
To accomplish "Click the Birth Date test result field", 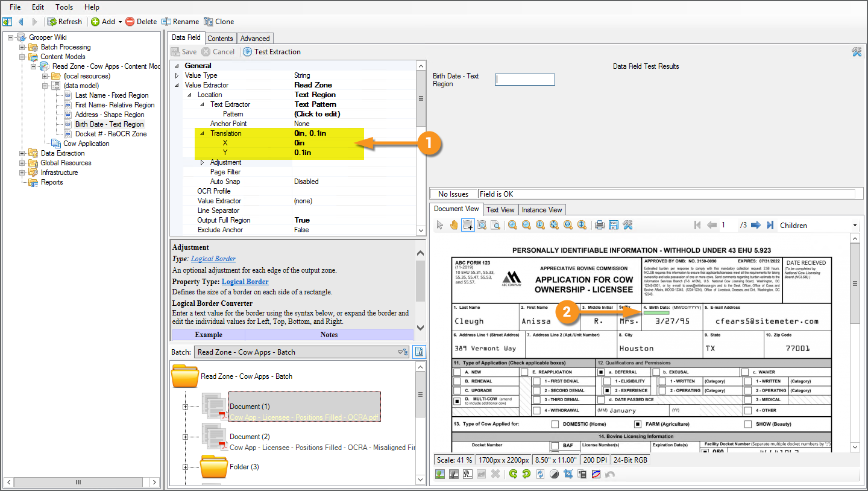I will 524,80.
